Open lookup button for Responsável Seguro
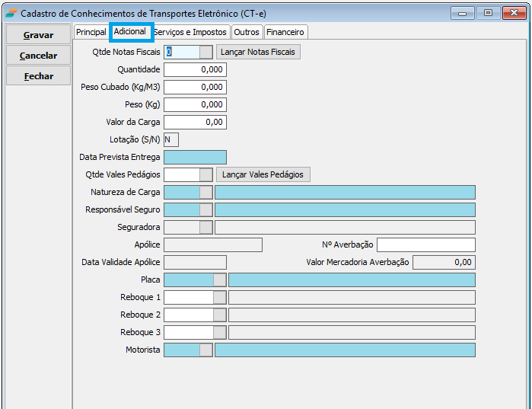The width and height of the screenshot is (532, 409). click(206, 209)
